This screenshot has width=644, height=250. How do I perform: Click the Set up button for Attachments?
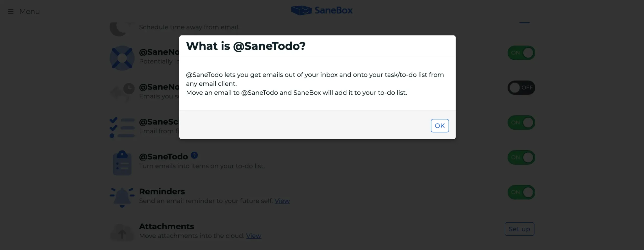pos(519,229)
